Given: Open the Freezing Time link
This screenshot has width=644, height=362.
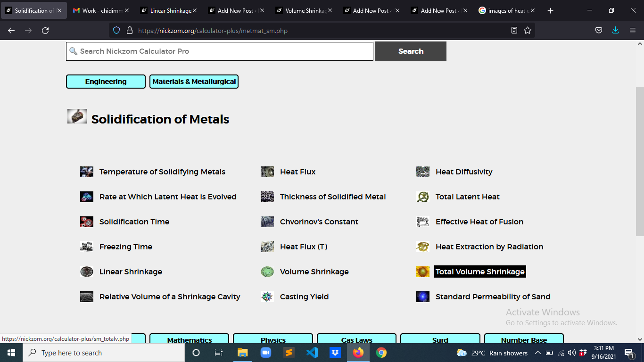Looking at the screenshot, I should click(126, 247).
